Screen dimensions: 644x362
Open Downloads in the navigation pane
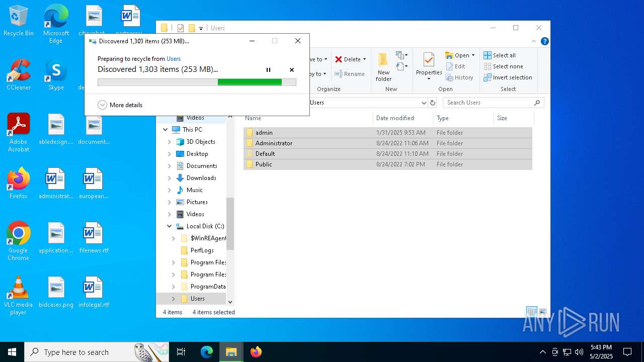pos(201,178)
